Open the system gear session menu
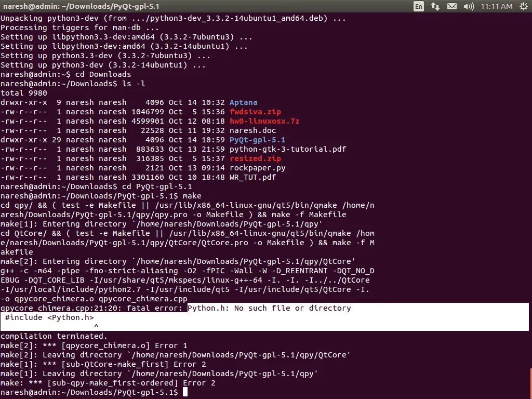This screenshot has height=399, width=532. (x=524, y=6)
